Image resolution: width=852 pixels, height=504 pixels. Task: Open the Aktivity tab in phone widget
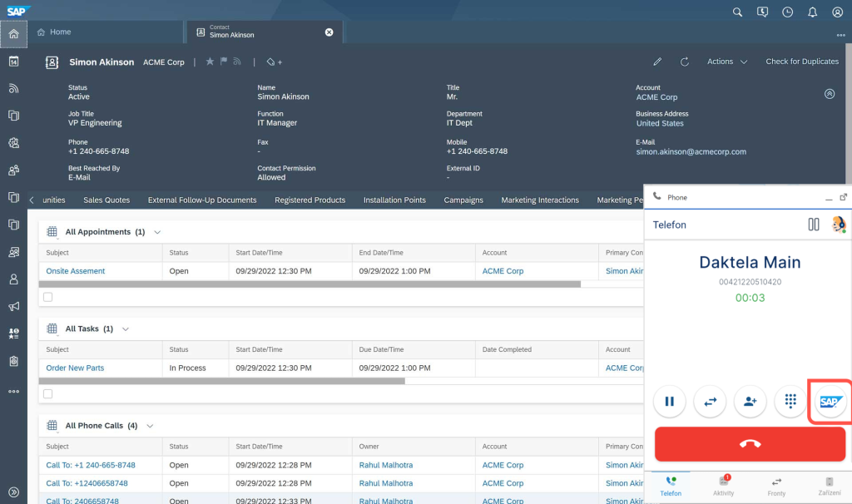pyautogui.click(x=723, y=487)
